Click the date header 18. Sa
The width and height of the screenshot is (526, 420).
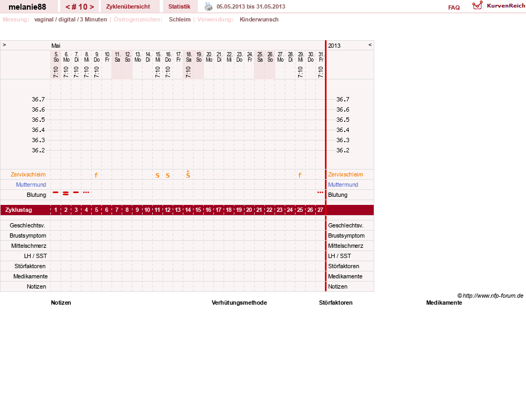click(189, 57)
